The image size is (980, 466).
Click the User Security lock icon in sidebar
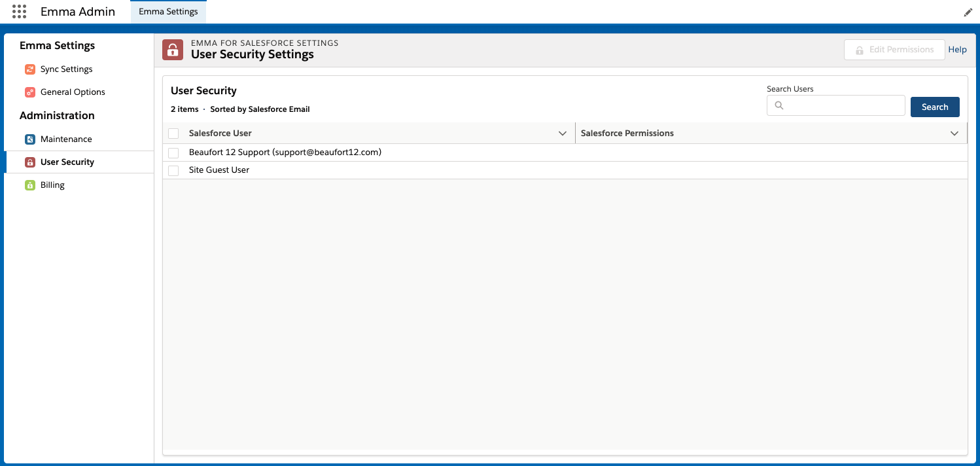pyautogui.click(x=30, y=162)
